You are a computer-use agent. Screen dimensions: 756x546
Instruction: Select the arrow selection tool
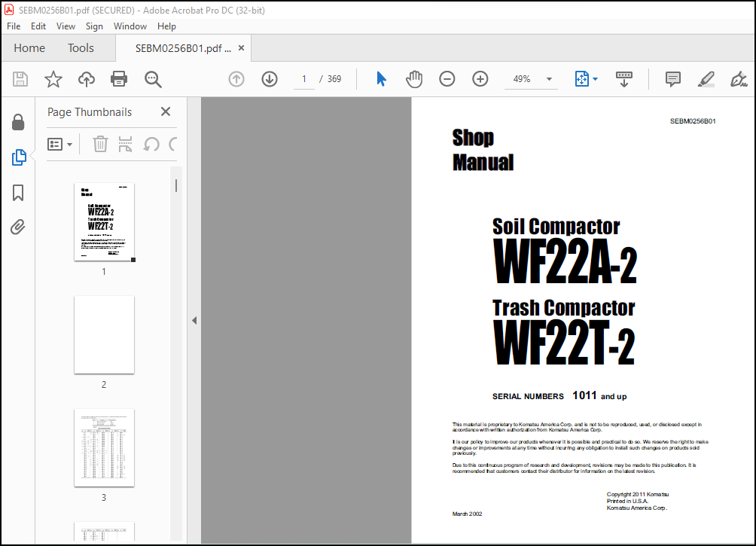[381, 79]
